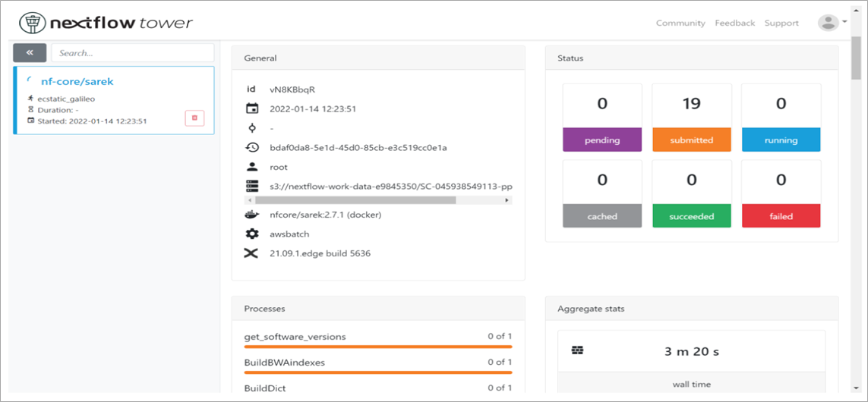
Task: Click the Nextflow Tower logo icon
Action: [x=33, y=23]
